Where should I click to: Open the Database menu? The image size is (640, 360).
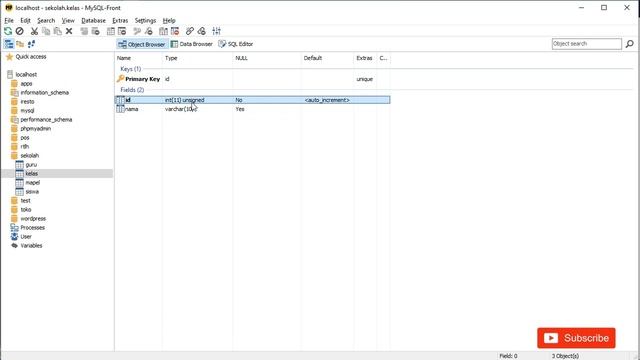pyautogui.click(x=93, y=20)
